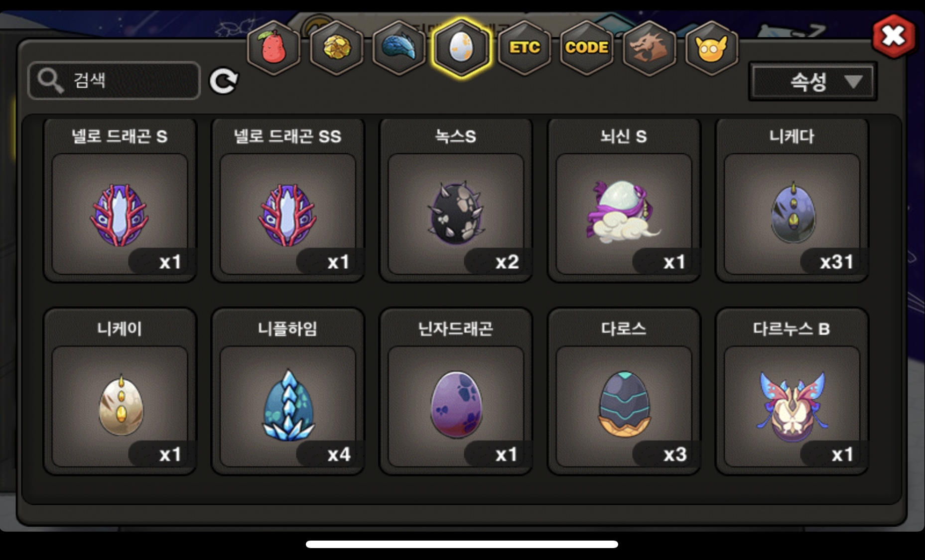The image size is (925, 560).
Task: Select the 닌자드래곤 purple egg
Action: 456,392
